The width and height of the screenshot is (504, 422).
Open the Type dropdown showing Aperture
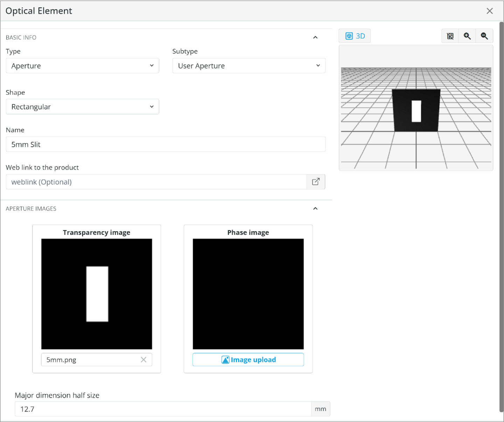[x=83, y=66]
